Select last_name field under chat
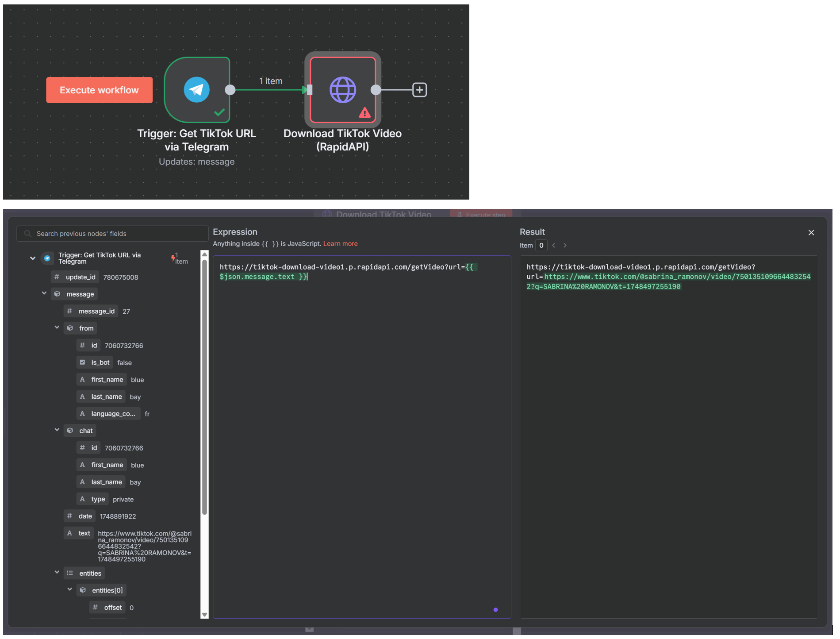The height and width of the screenshot is (639, 840). (101, 482)
